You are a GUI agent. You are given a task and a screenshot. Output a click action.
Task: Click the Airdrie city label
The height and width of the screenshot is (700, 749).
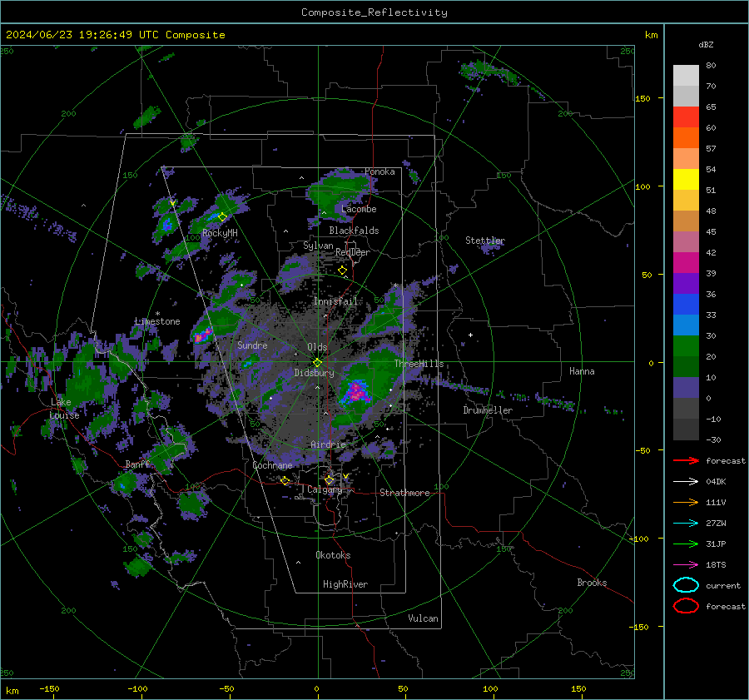click(328, 444)
